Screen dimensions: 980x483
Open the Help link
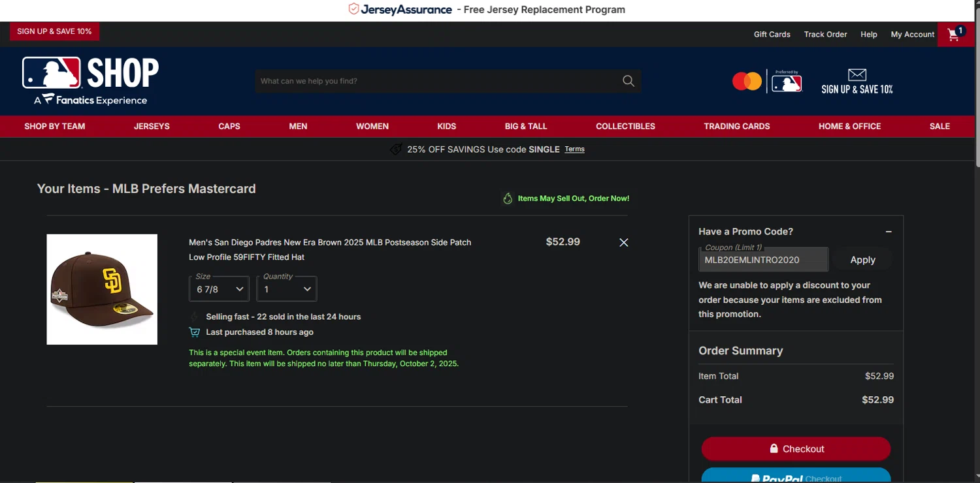pos(869,35)
